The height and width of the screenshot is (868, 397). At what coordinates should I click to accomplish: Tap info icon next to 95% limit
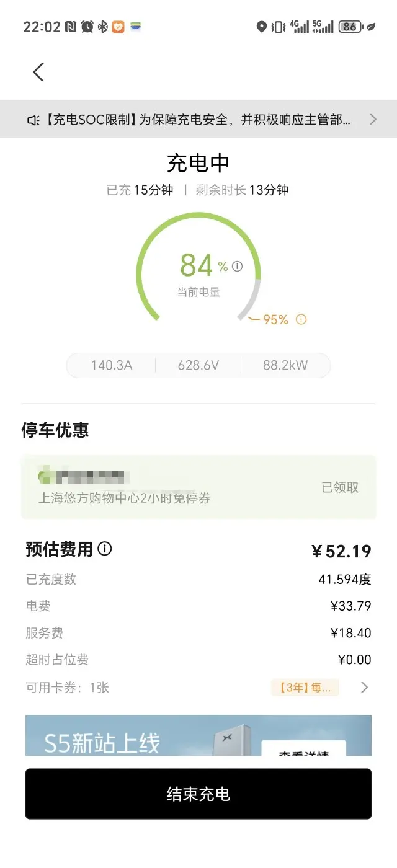coord(301,320)
